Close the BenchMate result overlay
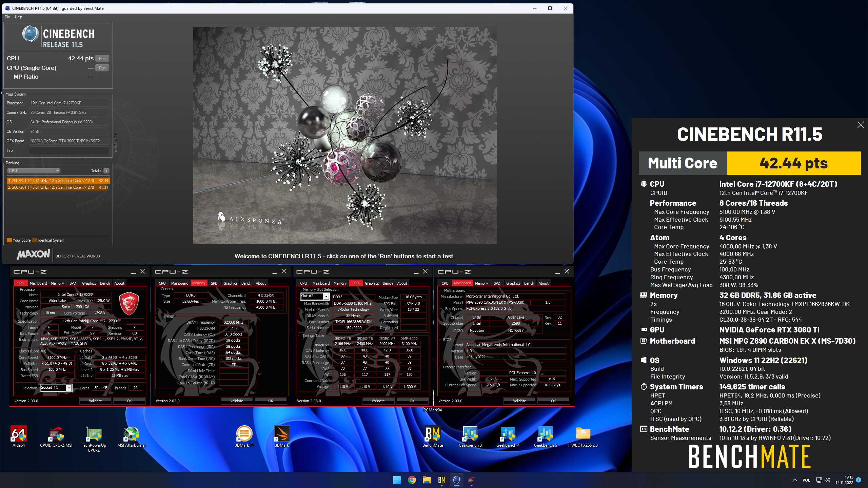The height and width of the screenshot is (488, 868). [861, 125]
